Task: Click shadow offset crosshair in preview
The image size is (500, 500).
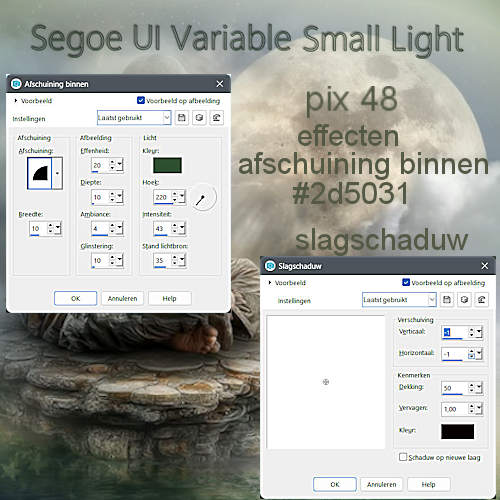Action: pos(326,382)
